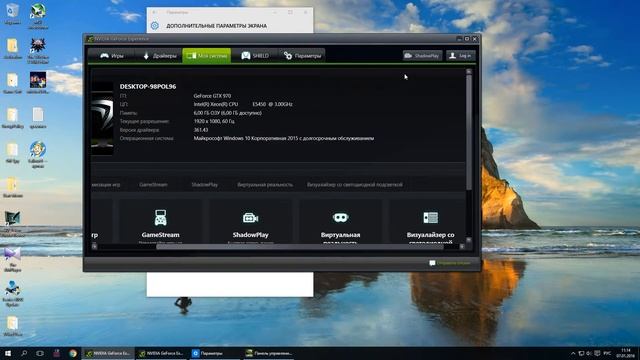Close the GeForce Experience window

(x=475, y=39)
